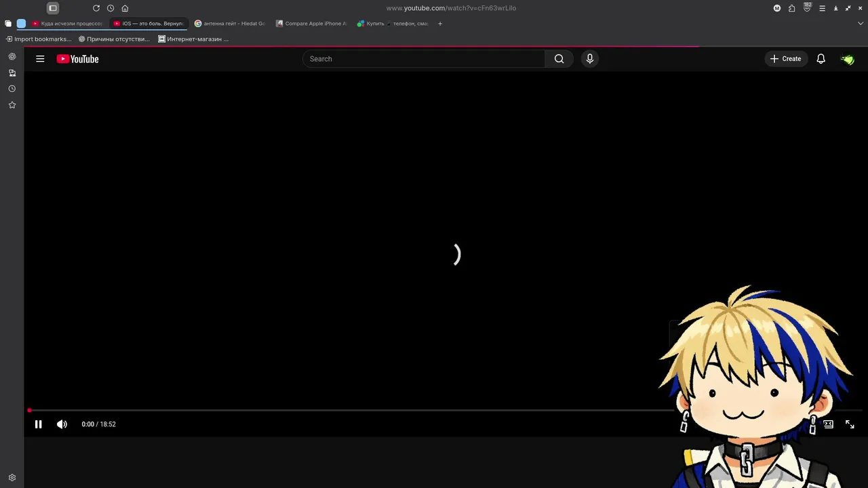Switch to the 'iOS — это боль' tab
The width and height of the screenshot is (868, 488).
[149, 23]
